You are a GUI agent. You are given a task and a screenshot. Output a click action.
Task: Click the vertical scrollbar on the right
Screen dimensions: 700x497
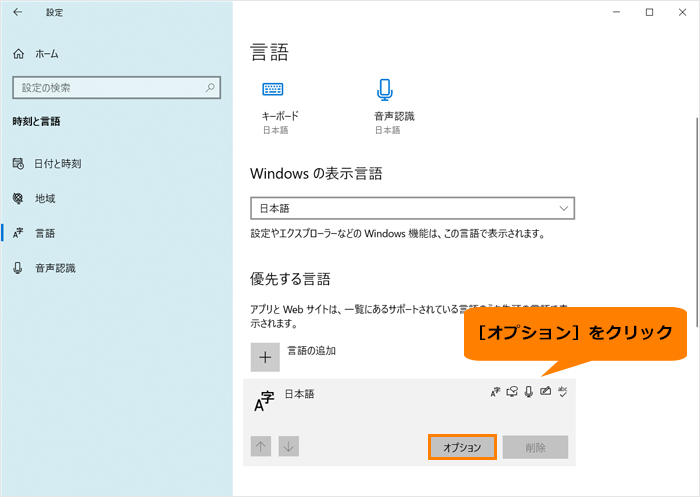[696, 222]
